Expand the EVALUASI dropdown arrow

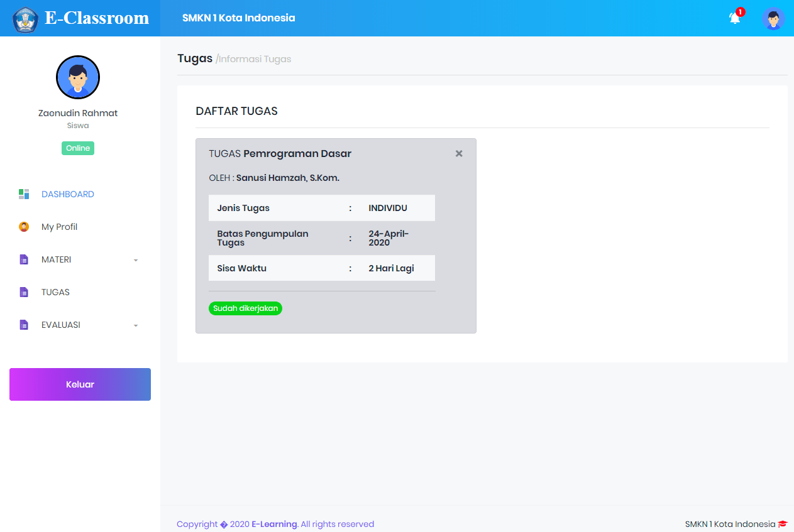(136, 325)
